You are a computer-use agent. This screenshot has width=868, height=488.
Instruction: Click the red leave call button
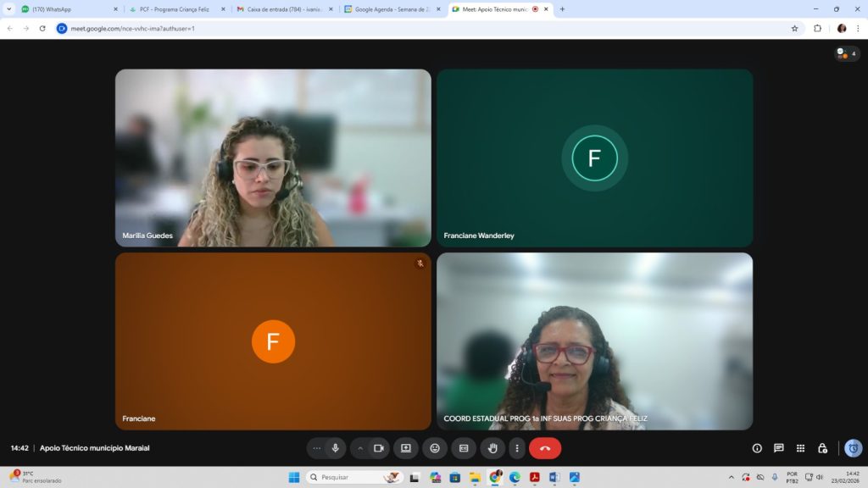545,448
